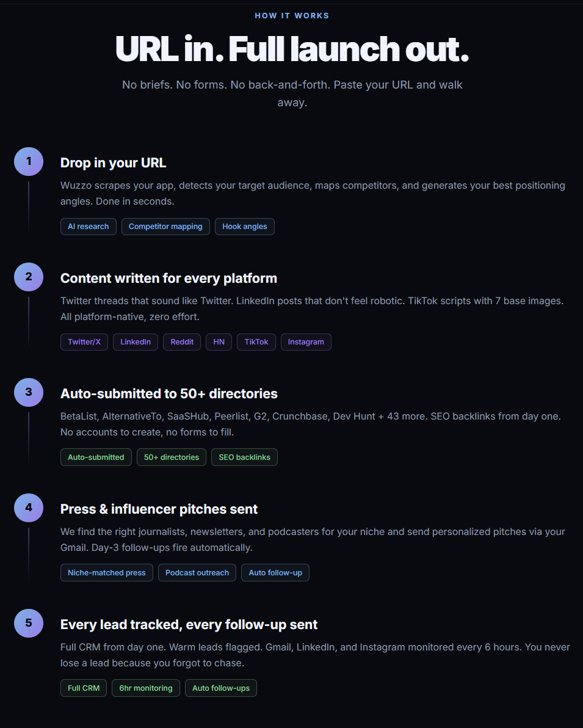Click the 6hr monitoring tag
Image resolution: width=583 pixels, height=728 pixels.
pyautogui.click(x=146, y=688)
